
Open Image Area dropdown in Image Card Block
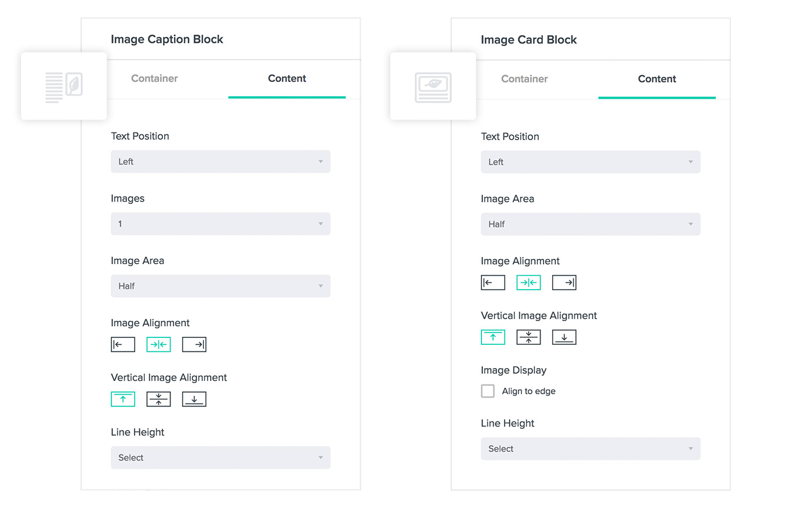coord(590,224)
